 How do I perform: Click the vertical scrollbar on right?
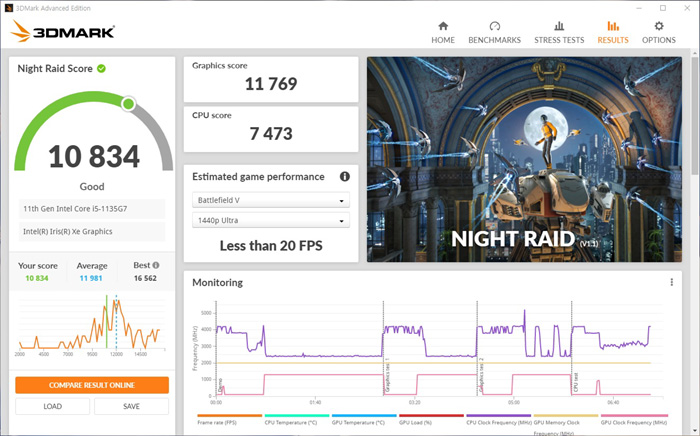[696, 116]
